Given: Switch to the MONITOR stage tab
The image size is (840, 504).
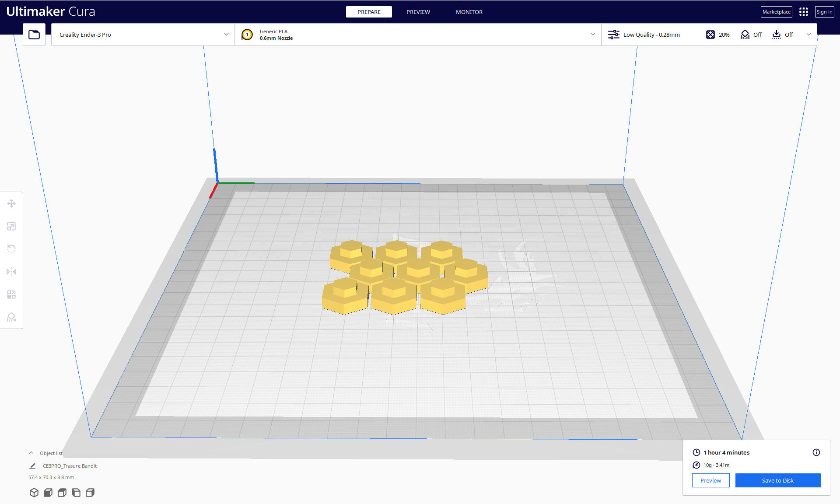Looking at the screenshot, I should [469, 12].
